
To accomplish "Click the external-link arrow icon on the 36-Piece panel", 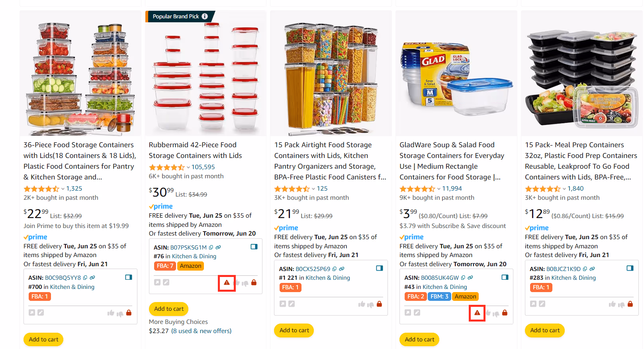I will coord(32,312).
